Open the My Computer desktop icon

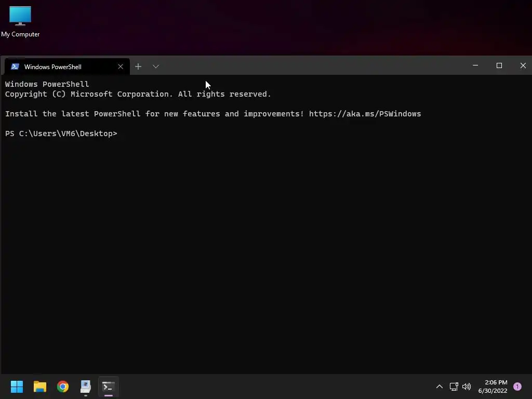[20, 22]
